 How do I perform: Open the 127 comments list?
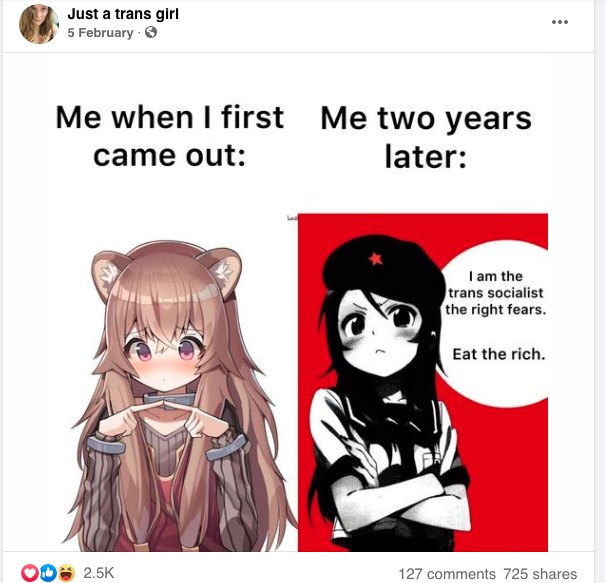tap(447, 574)
